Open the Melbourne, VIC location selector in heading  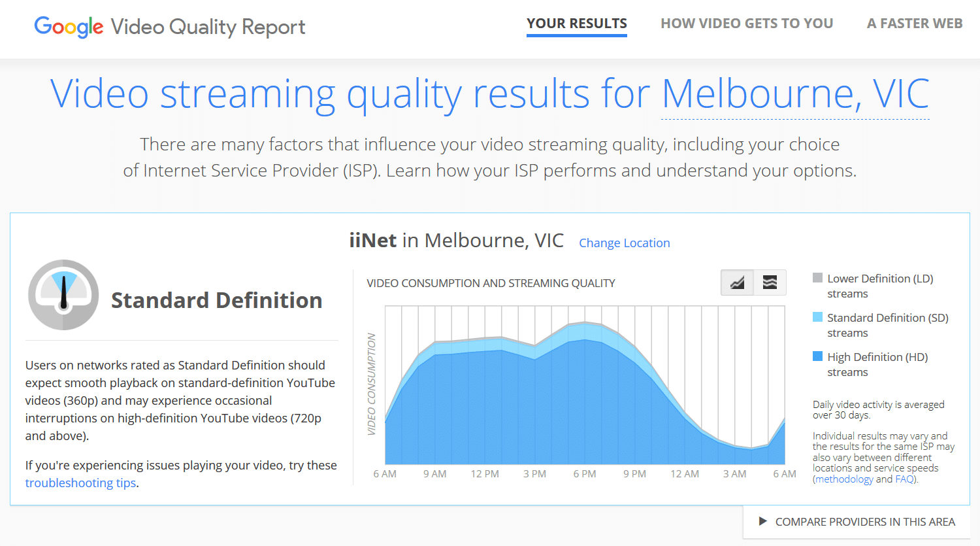795,94
